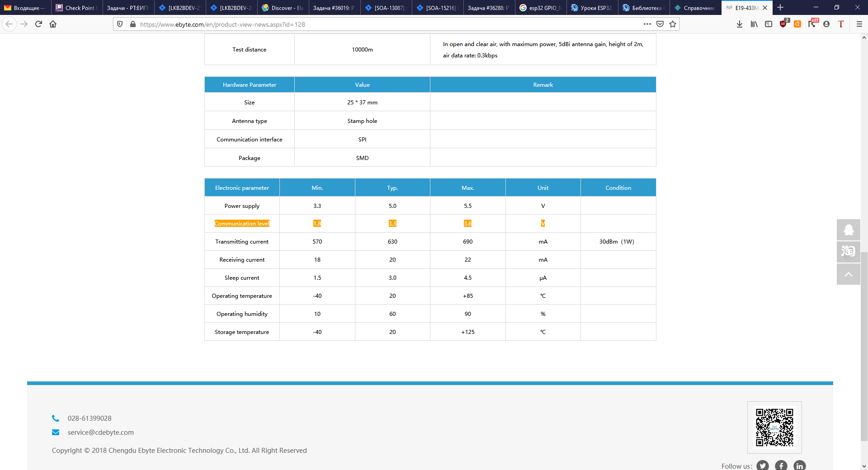Screen dimensions: 868x470
Task: Click the phone number 028-61399028
Action: coord(90,418)
